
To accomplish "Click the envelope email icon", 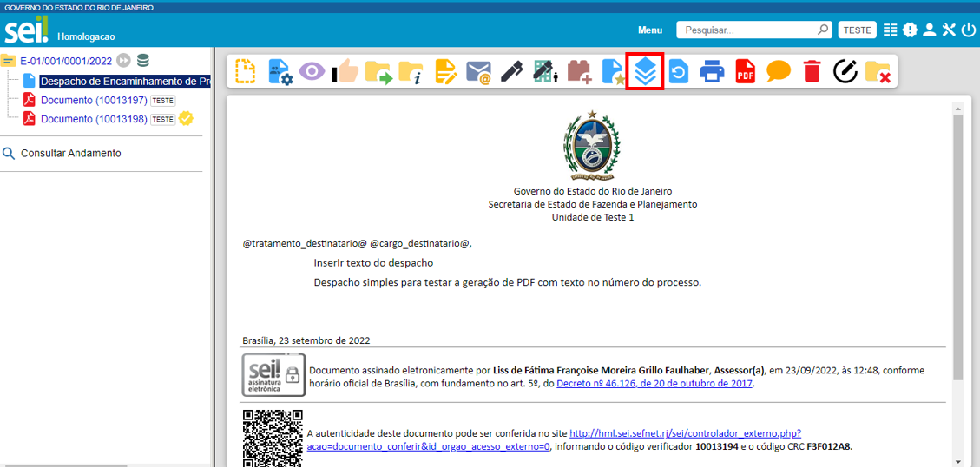I will tap(478, 71).
